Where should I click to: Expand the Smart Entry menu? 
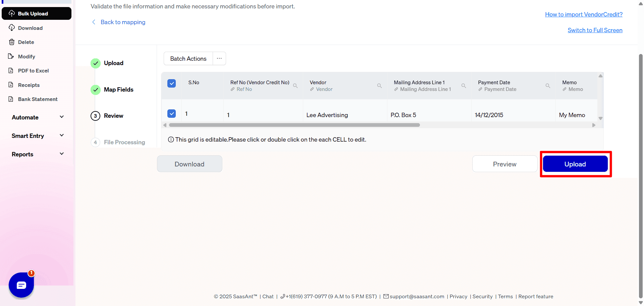[37, 136]
